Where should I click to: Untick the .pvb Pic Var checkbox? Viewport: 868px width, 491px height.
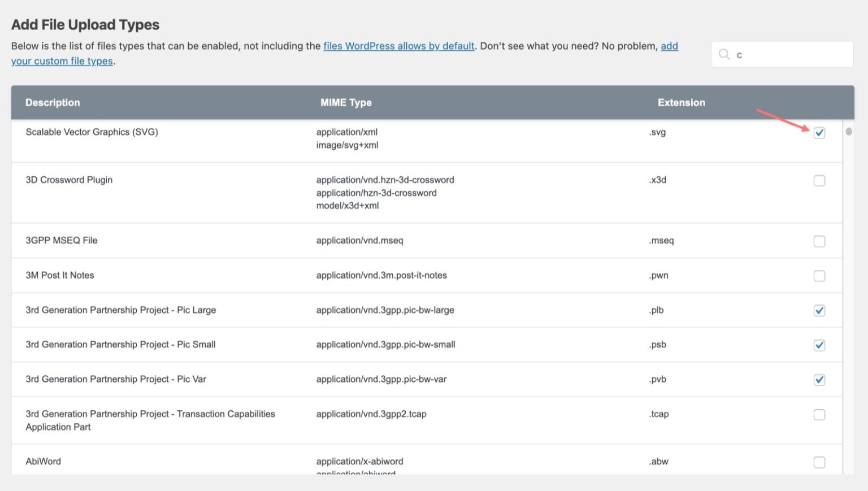tap(819, 380)
